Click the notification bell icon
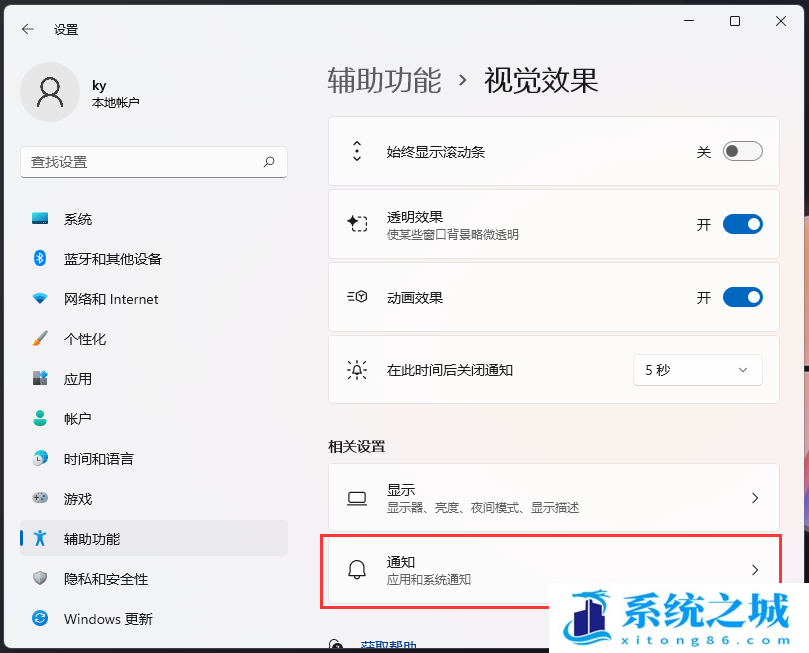This screenshot has width=809, height=653. tap(357, 570)
